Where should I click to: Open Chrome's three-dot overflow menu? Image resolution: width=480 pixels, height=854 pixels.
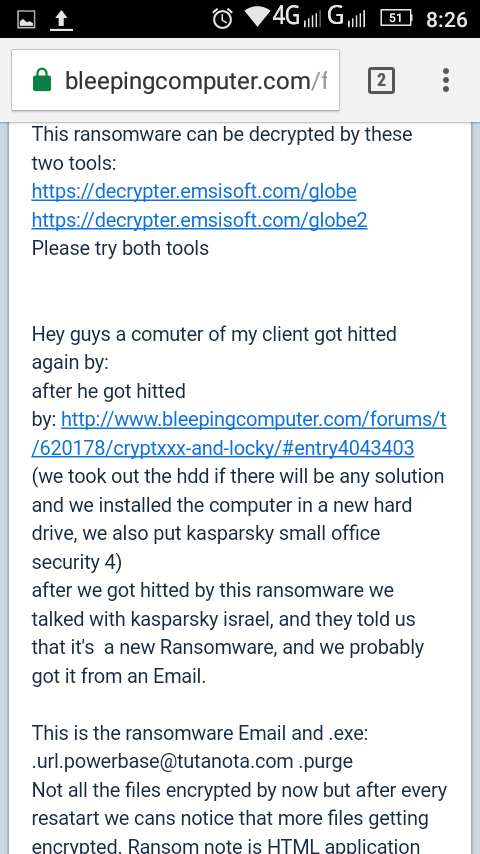tap(446, 80)
